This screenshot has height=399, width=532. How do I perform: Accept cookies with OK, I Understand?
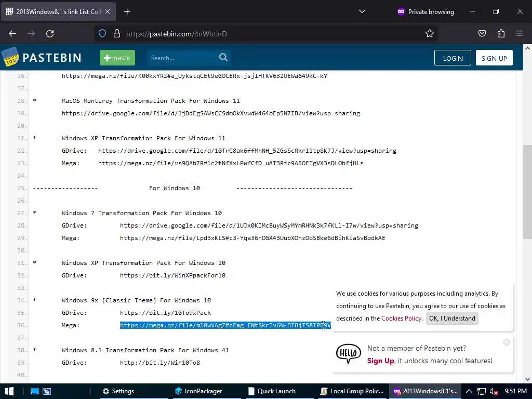452,318
